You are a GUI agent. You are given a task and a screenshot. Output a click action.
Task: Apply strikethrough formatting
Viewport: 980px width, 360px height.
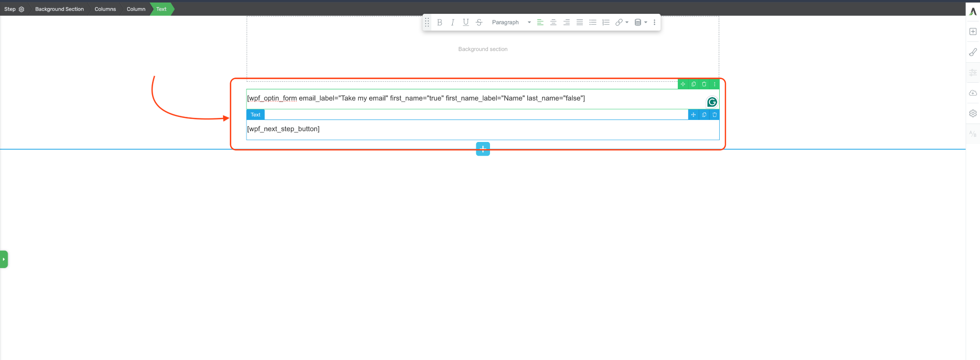479,22
